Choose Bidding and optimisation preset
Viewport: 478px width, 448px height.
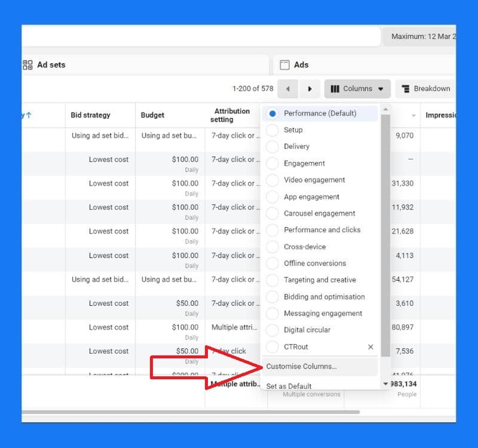[320, 296]
